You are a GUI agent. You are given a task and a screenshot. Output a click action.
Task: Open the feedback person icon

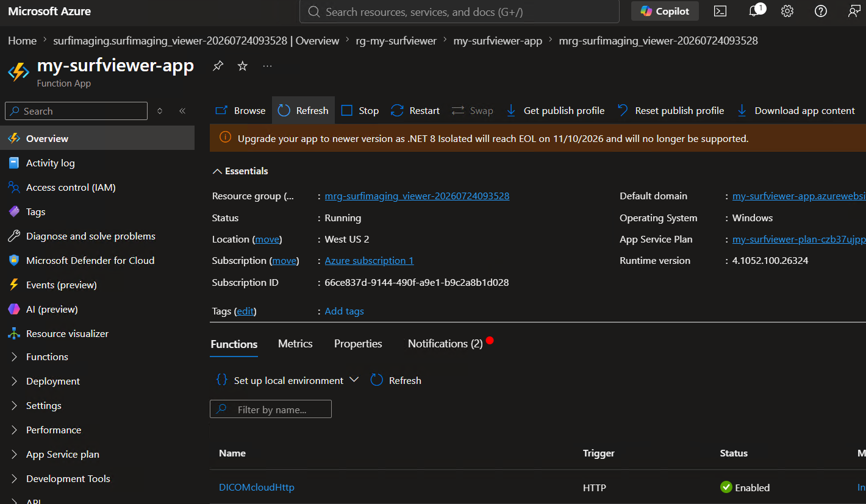pos(854,12)
